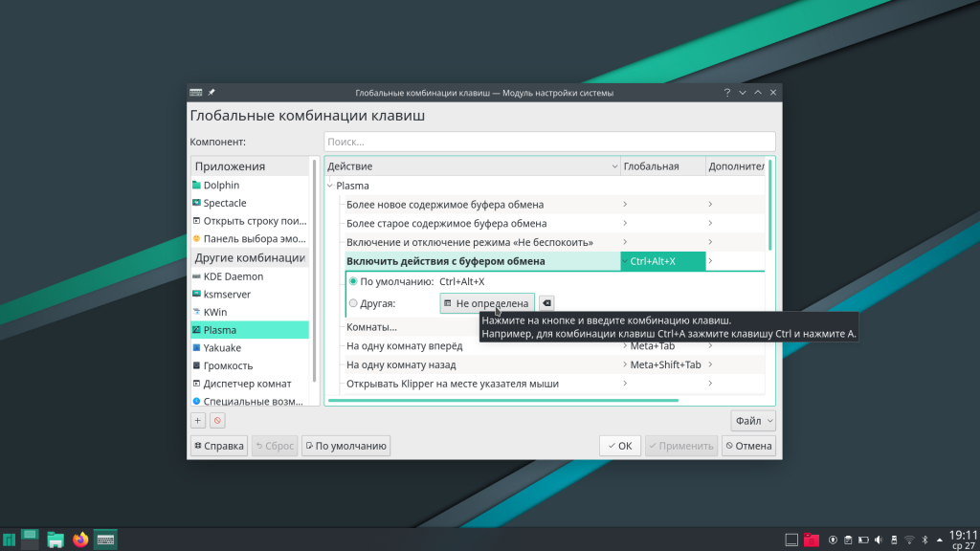Open KDE Daemon shortcut settings
980x551 pixels.
coord(234,275)
